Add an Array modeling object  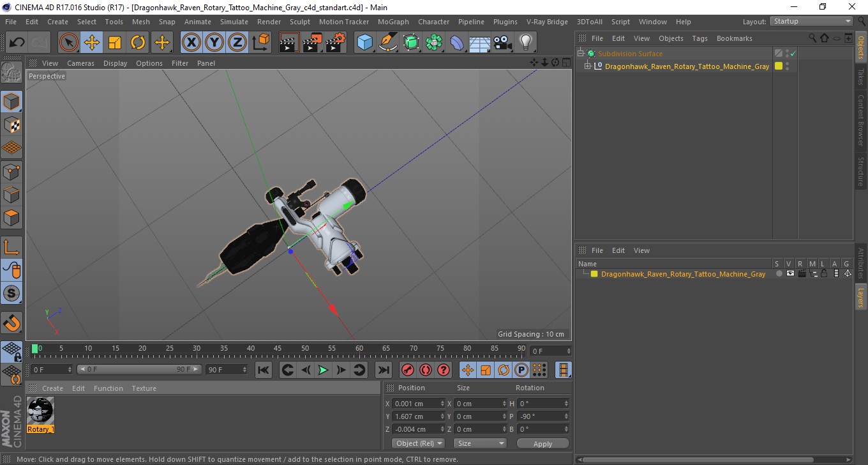[x=434, y=43]
